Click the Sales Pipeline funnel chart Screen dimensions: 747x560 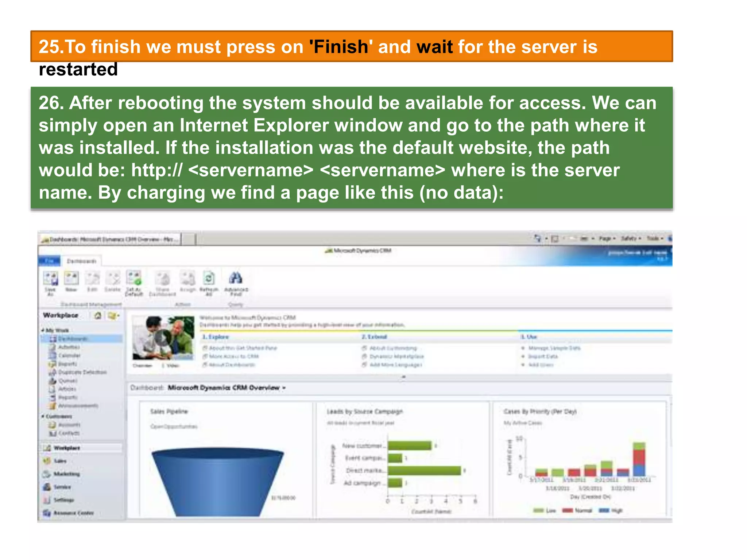coord(217,482)
